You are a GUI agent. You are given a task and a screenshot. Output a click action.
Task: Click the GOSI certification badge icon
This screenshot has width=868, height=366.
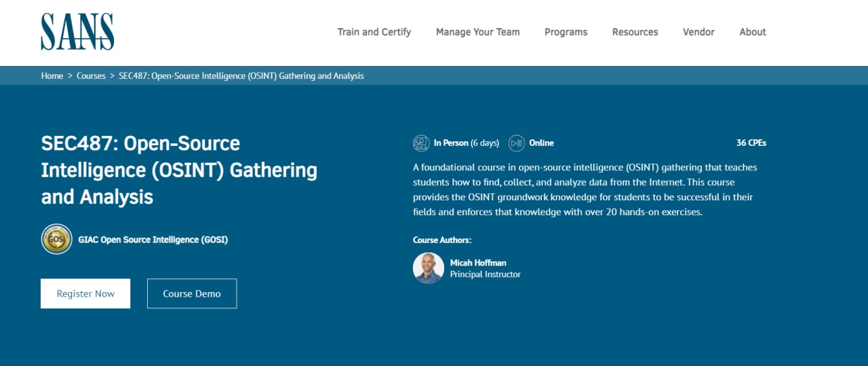(x=56, y=239)
